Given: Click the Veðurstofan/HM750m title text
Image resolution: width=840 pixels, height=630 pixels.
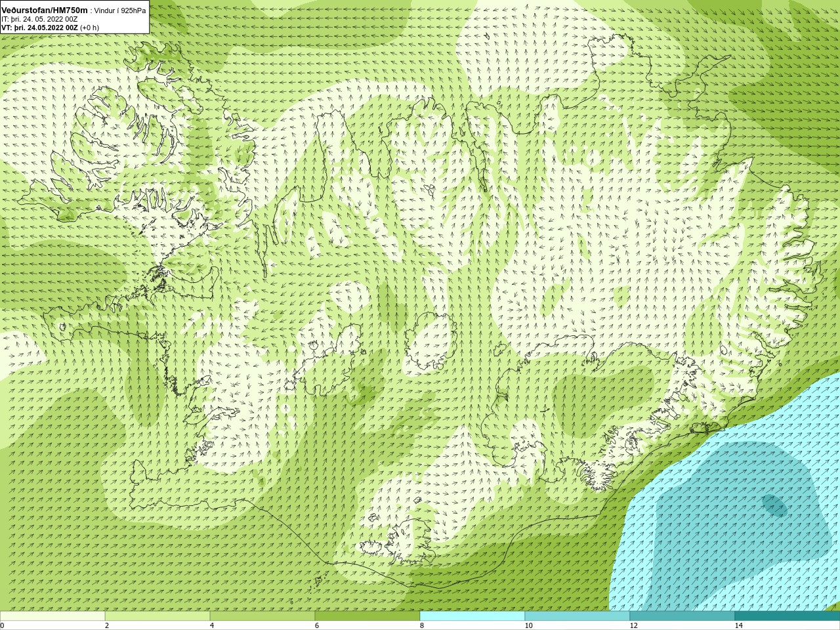Looking at the screenshot, I should coord(44,10).
